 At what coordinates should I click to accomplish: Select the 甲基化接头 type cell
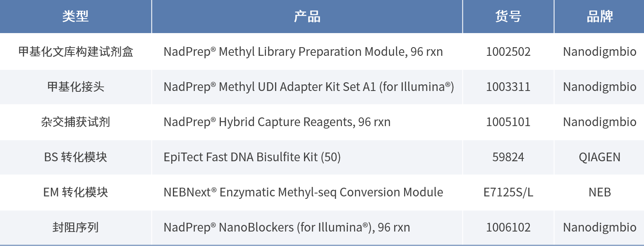pyautogui.click(x=76, y=87)
